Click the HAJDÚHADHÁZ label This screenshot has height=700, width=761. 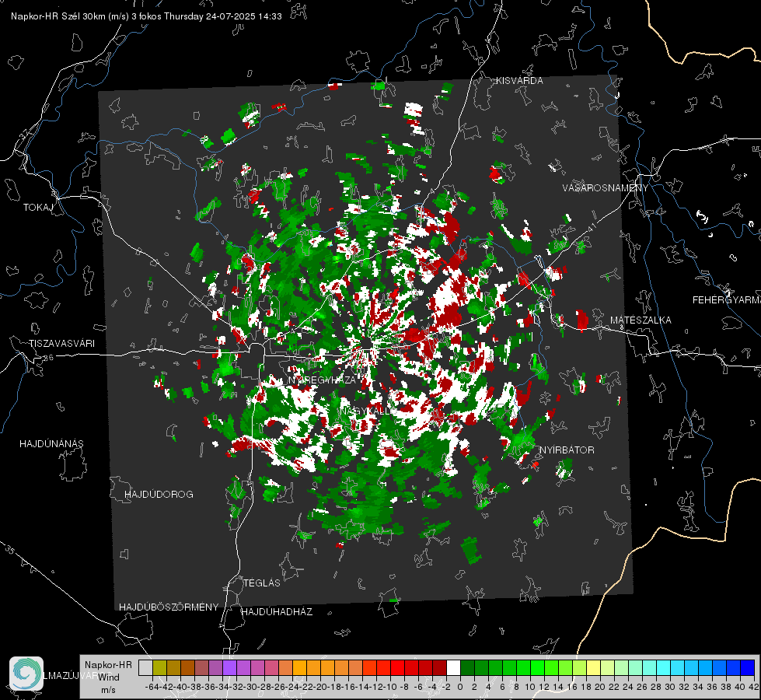pyautogui.click(x=277, y=612)
